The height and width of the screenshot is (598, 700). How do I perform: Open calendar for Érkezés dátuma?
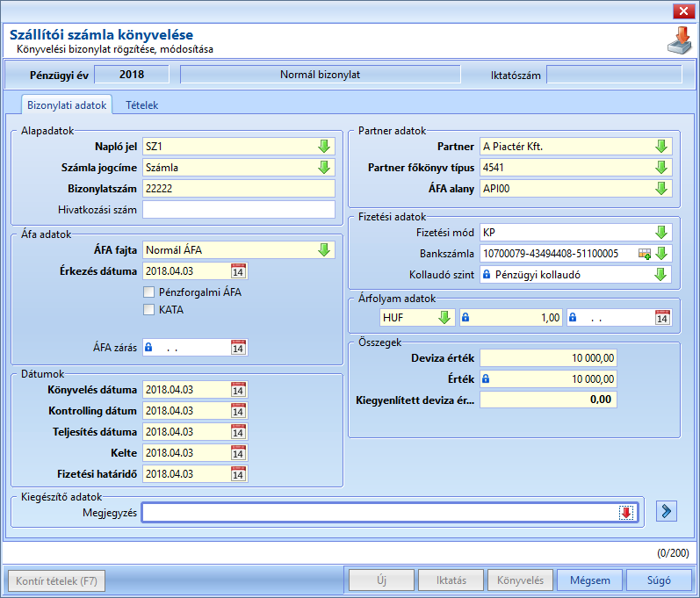(x=238, y=270)
